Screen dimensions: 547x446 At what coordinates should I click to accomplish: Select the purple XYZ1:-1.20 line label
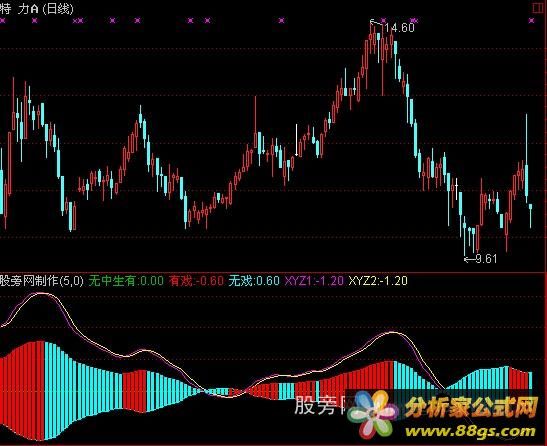coord(314,281)
